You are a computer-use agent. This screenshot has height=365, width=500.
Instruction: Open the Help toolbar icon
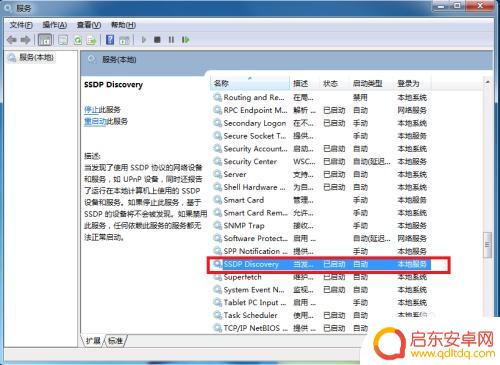click(110, 40)
